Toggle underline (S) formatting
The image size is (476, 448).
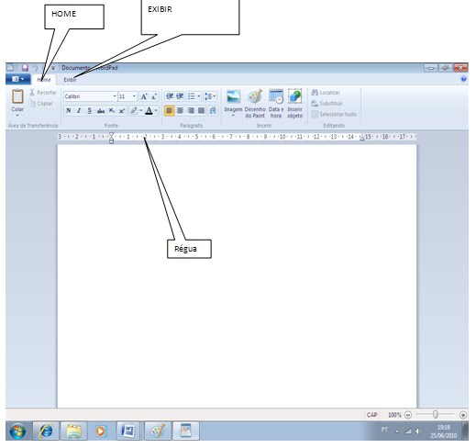pyautogui.click(x=89, y=111)
